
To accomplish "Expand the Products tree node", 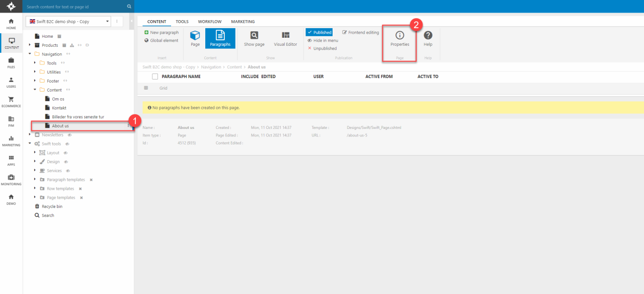I will pyautogui.click(x=30, y=45).
